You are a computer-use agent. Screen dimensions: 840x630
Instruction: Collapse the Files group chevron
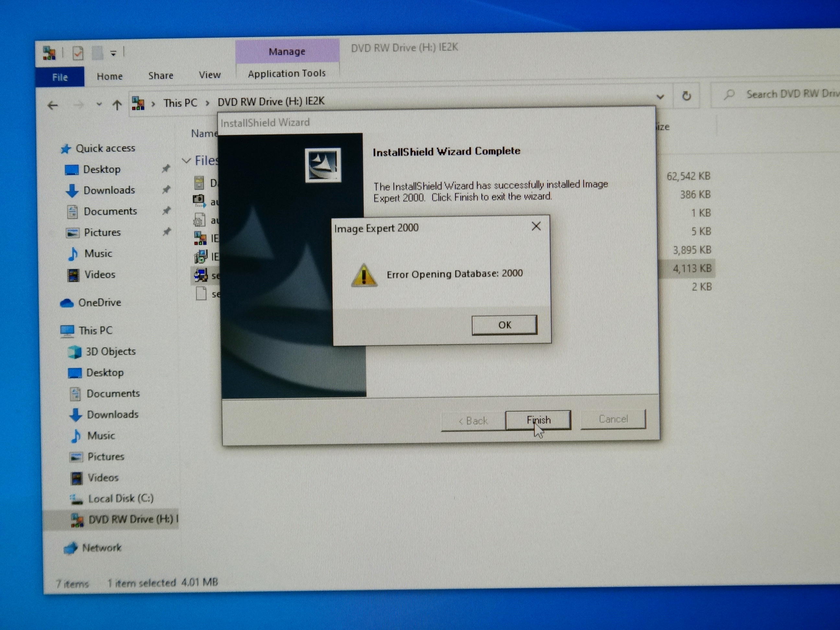(x=186, y=161)
